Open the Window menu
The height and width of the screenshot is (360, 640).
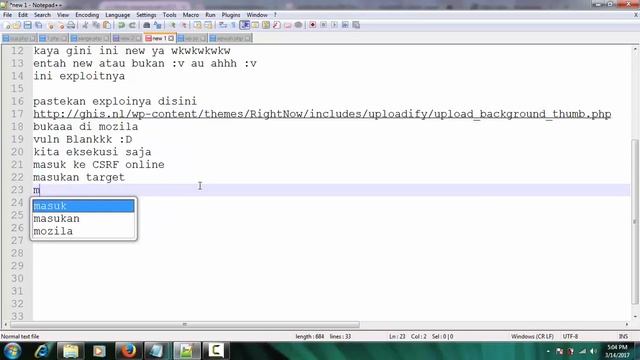[257, 15]
